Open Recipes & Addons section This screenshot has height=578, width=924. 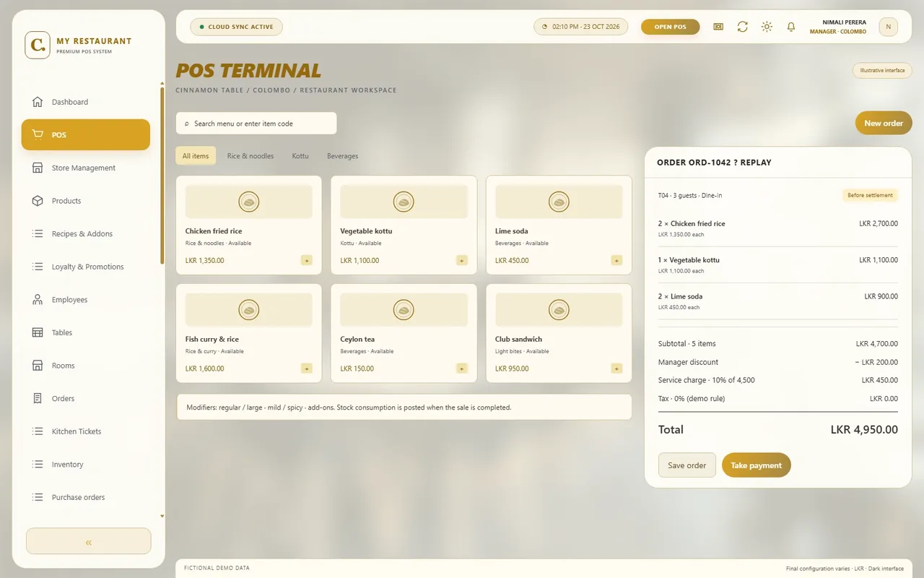86,234
